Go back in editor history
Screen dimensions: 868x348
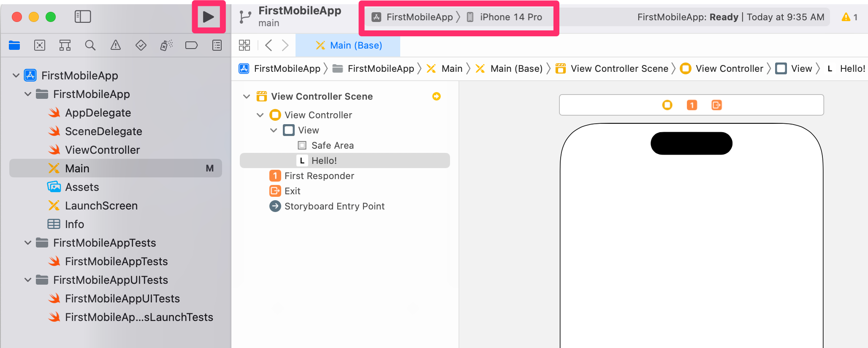point(269,45)
